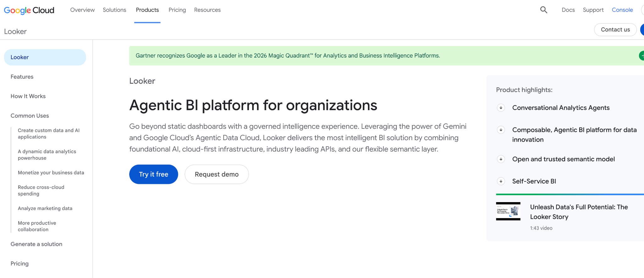Click the Conversational Analytics Agents highlight text

point(561,108)
